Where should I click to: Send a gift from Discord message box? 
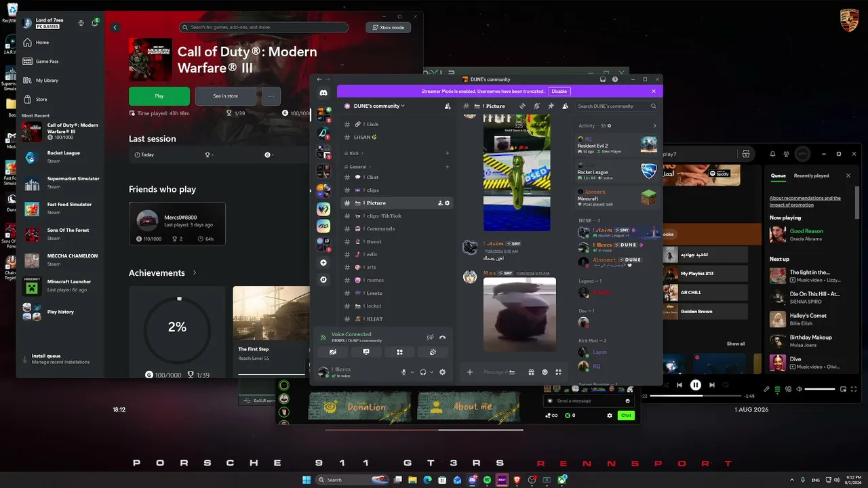531,372
